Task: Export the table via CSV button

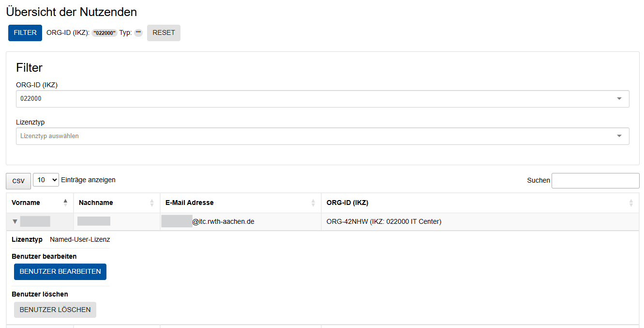Action: click(x=18, y=181)
